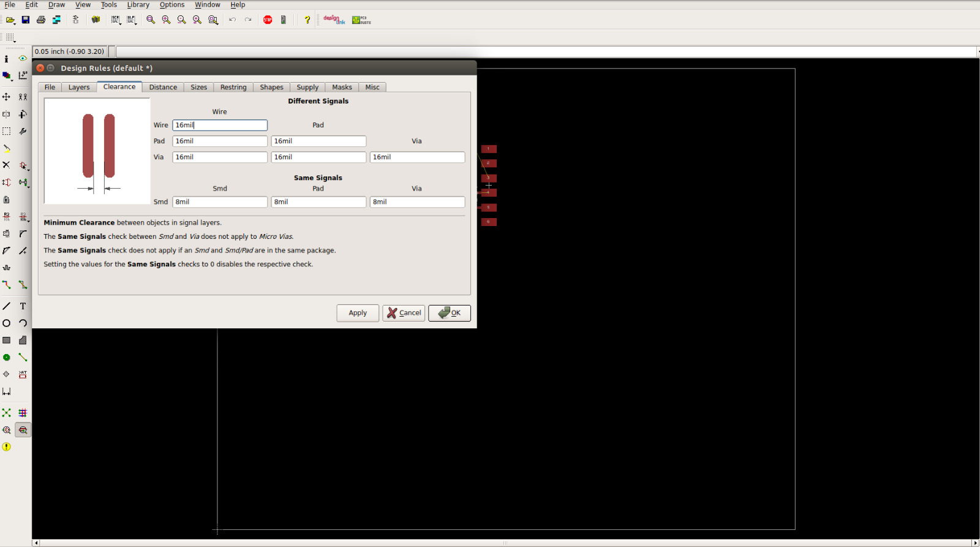980x547 pixels.
Task: Open grid settings dotted grid icon
Action: click(x=10, y=38)
